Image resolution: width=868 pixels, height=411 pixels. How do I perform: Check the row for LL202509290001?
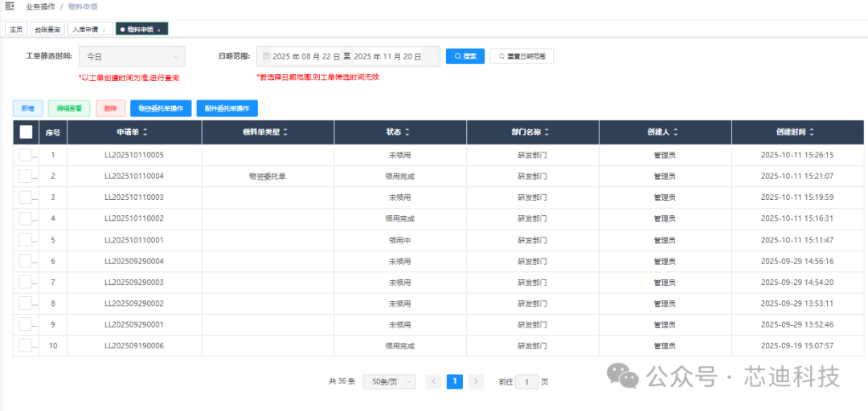coord(26,324)
